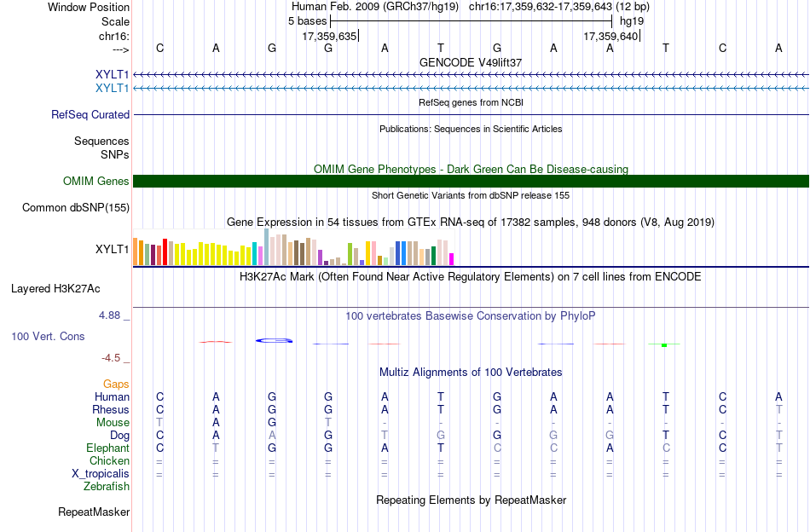
Task: Click the light blue XYLT1 transcript arrows track
Action: 472,89
